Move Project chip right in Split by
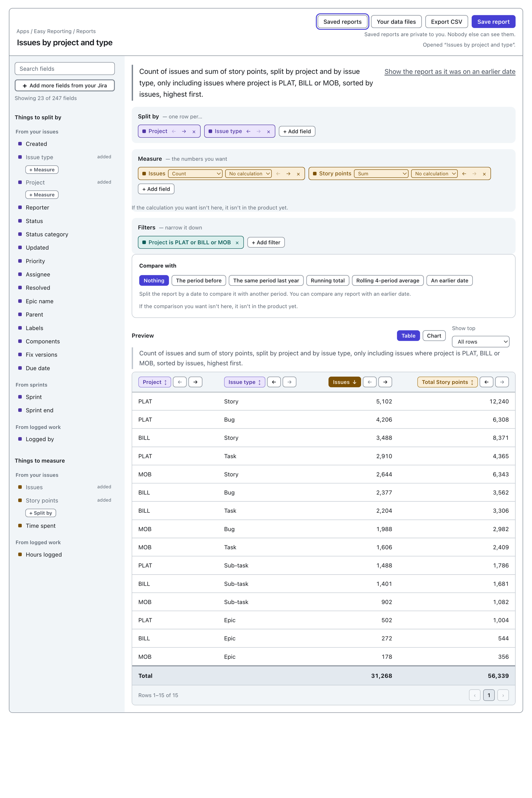This screenshot has height=798, width=532. pyautogui.click(x=184, y=131)
